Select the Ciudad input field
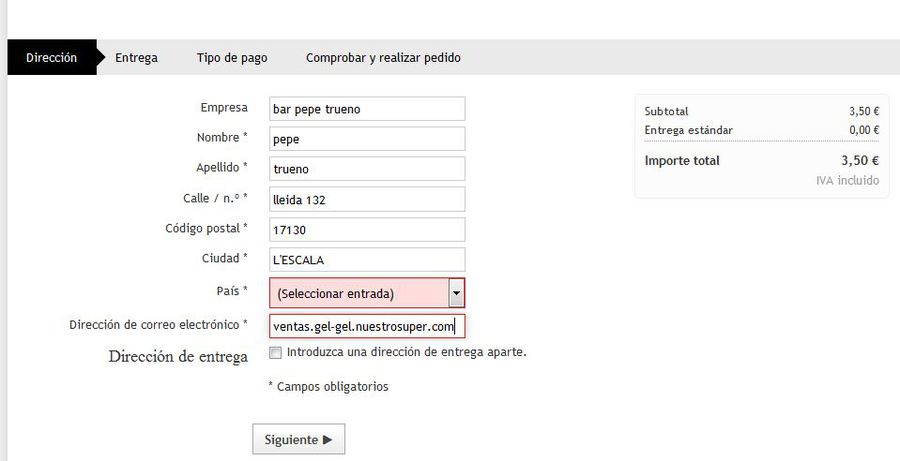This screenshot has height=461, width=900. pos(367,260)
